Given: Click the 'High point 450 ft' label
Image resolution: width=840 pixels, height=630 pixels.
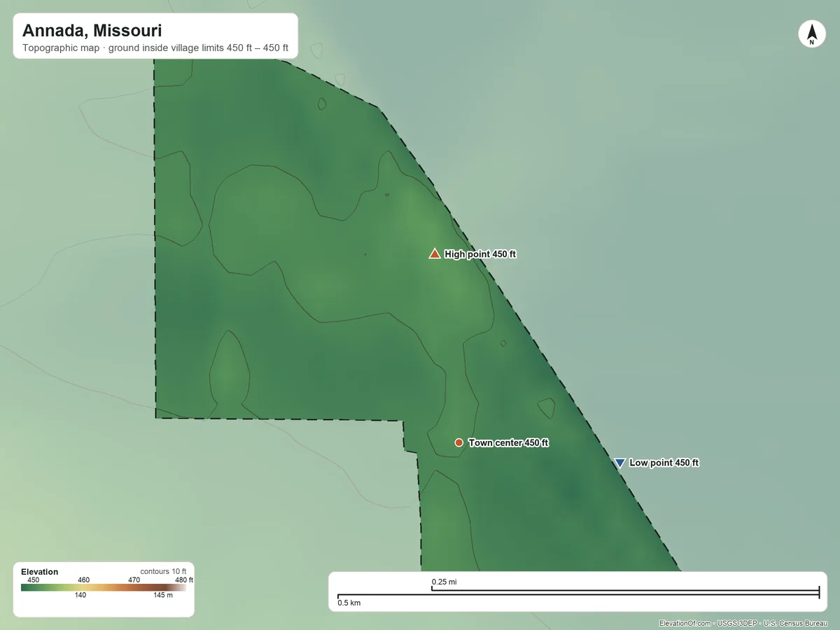Looking at the screenshot, I should pyautogui.click(x=480, y=254).
